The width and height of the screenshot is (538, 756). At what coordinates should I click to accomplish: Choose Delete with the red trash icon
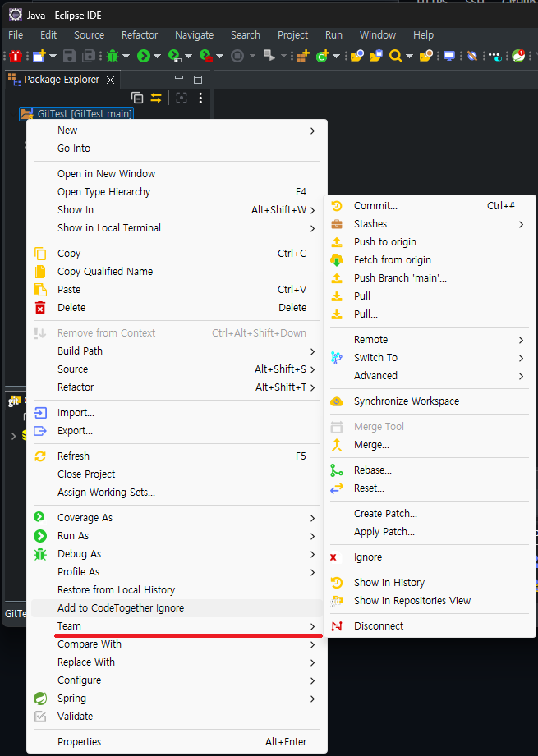(177, 308)
